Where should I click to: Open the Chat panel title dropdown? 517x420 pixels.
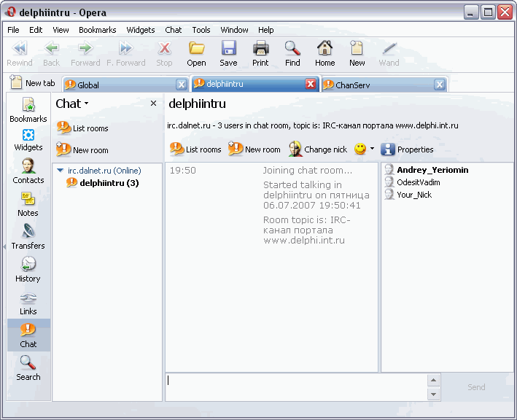[86, 104]
